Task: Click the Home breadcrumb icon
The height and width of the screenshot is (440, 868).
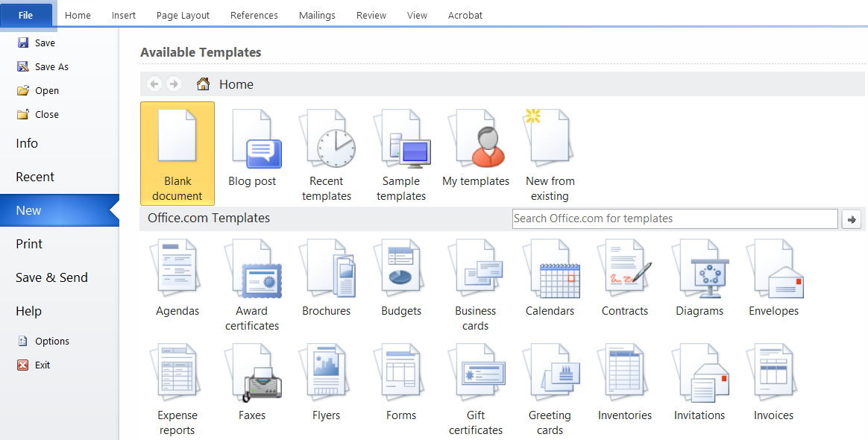Action: click(x=202, y=84)
